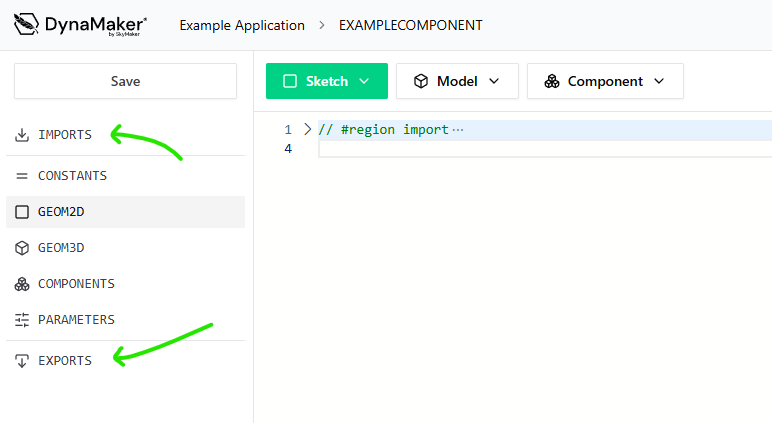Place cursor on editor line 4
Viewport: 772px width, 423px height.
point(500,149)
